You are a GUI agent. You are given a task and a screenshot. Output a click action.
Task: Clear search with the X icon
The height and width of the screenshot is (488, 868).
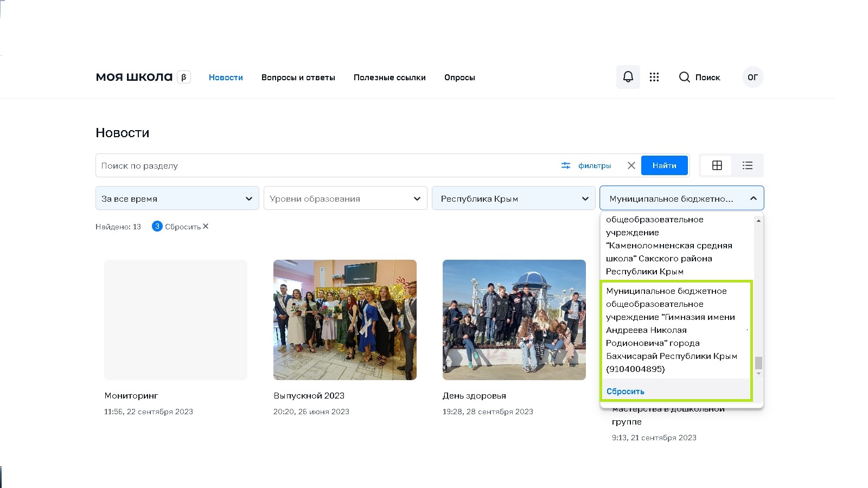631,165
